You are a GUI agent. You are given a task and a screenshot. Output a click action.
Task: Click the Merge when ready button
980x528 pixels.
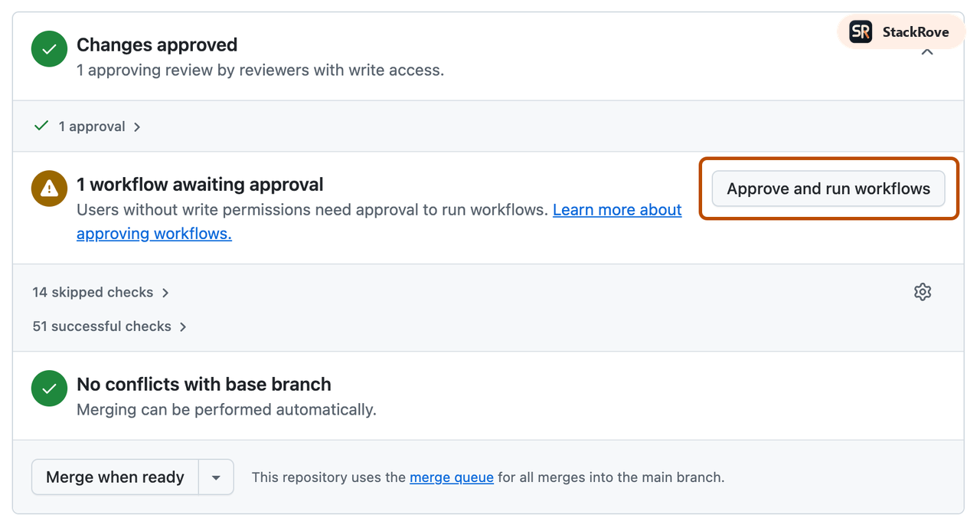click(x=114, y=477)
